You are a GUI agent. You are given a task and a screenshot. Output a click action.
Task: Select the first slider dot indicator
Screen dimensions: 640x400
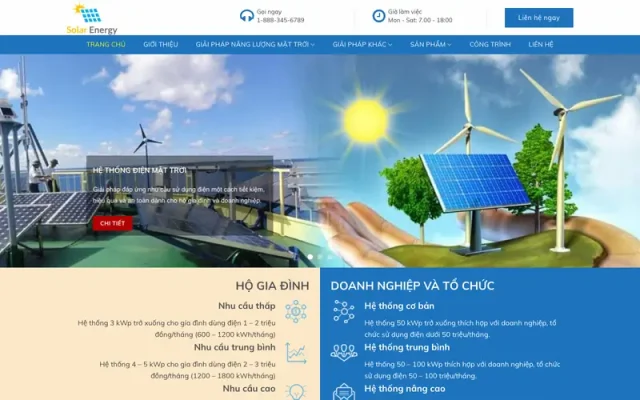point(310,257)
